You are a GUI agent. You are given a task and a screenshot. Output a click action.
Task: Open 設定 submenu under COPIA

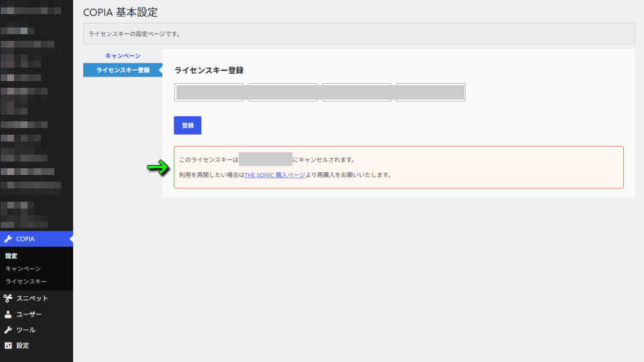tap(11, 255)
